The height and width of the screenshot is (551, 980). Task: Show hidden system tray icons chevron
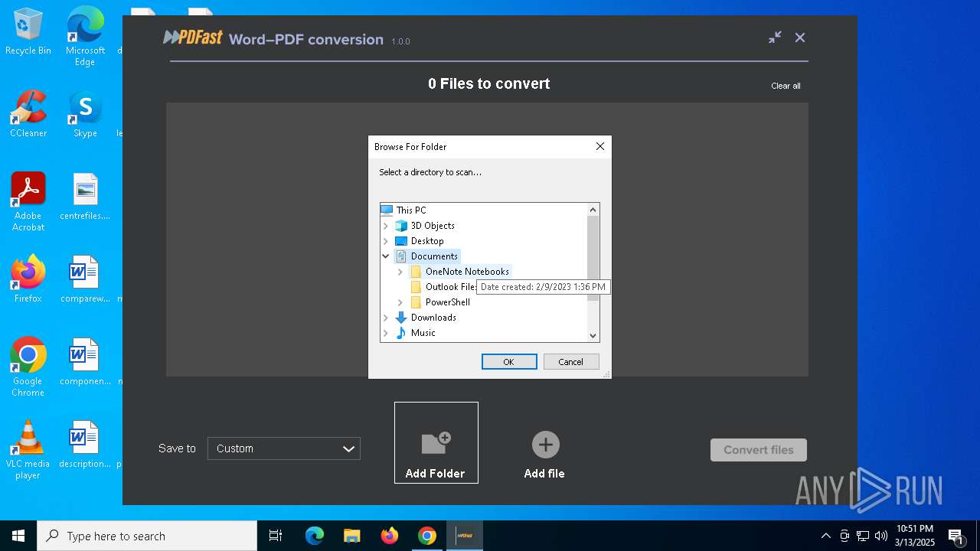(x=825, y=536)
